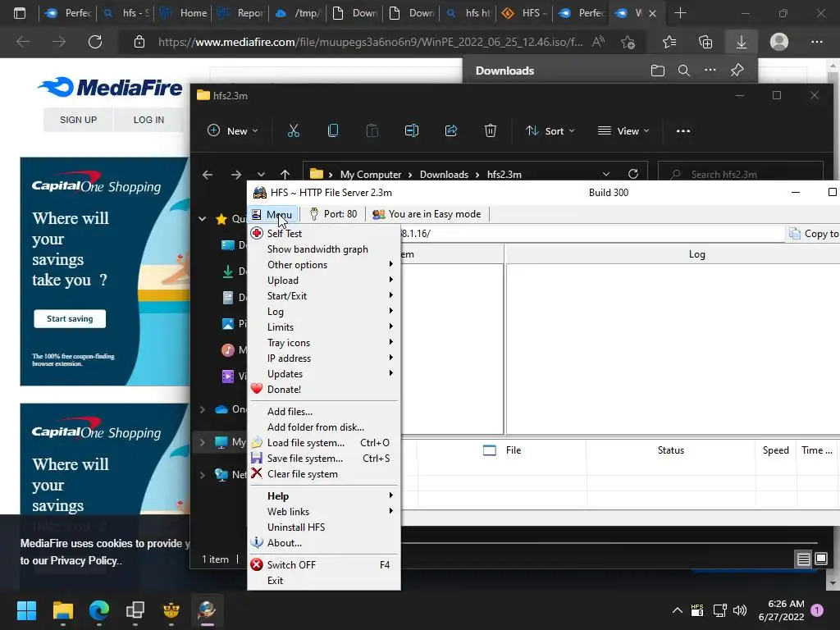Open the New dropdown in Explorer
The image size is (840, 630).
coord(232,130)
